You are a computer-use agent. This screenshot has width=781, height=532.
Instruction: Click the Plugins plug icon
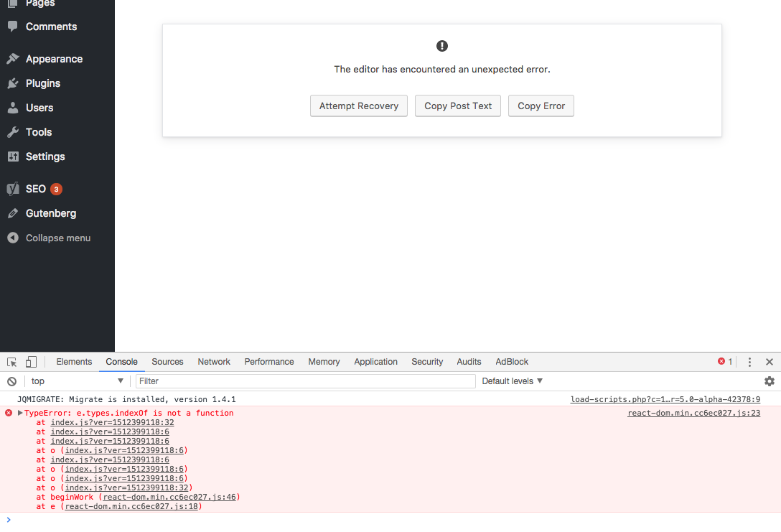13,83
